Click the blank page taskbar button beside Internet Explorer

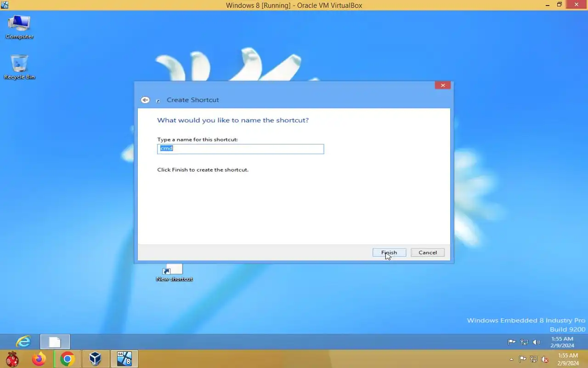[x=55, y=342]
